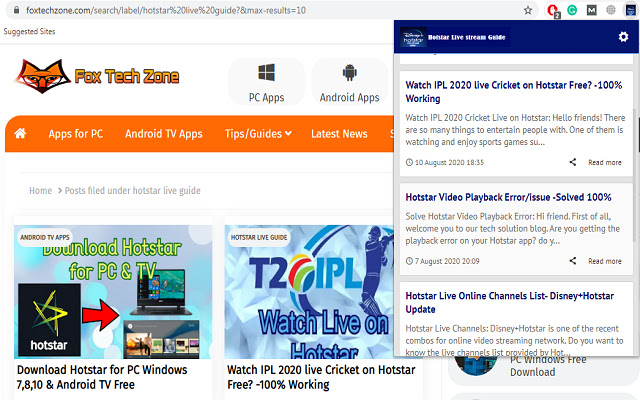Open the T20 IPL Watch Live thumbnail
Screen dimensions: 640x400
[x=309, y=292]
